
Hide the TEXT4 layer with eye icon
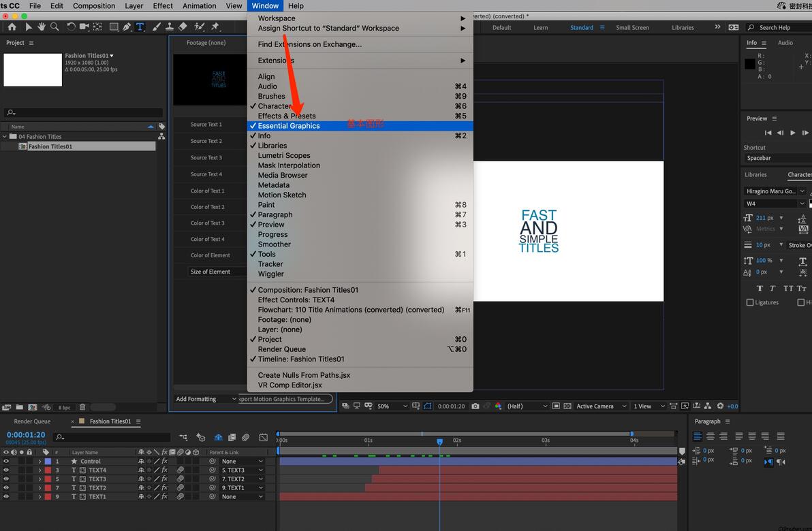[x=6, y=470]
